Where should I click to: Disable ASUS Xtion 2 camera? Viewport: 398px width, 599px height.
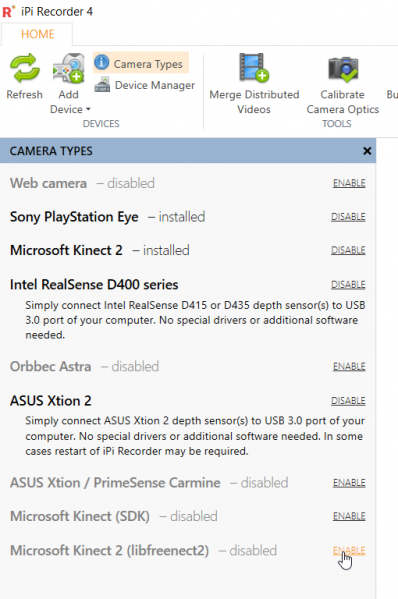pos(348,401)
